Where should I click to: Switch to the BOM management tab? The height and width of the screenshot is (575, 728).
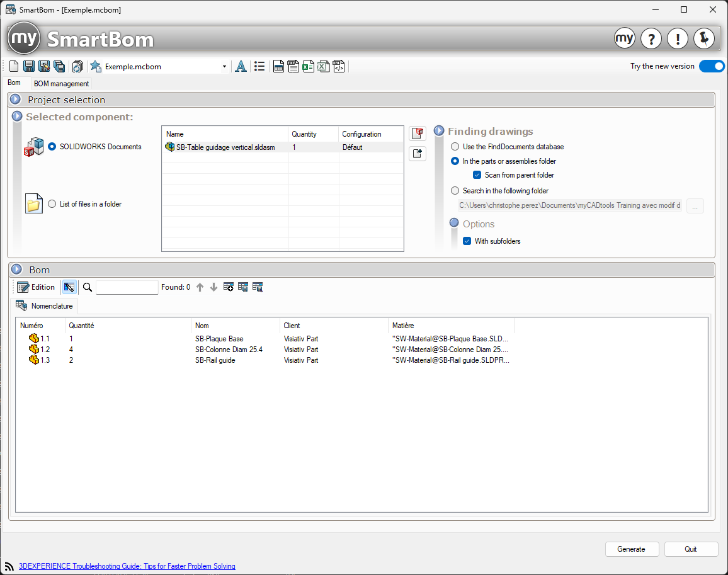click(61, 83)
